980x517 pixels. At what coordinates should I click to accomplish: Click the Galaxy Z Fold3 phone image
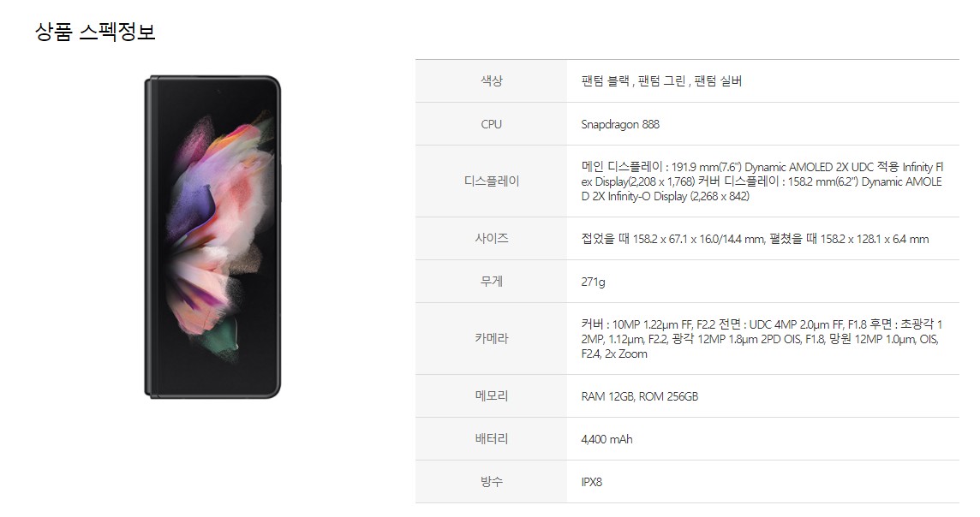tap(213, 236)
